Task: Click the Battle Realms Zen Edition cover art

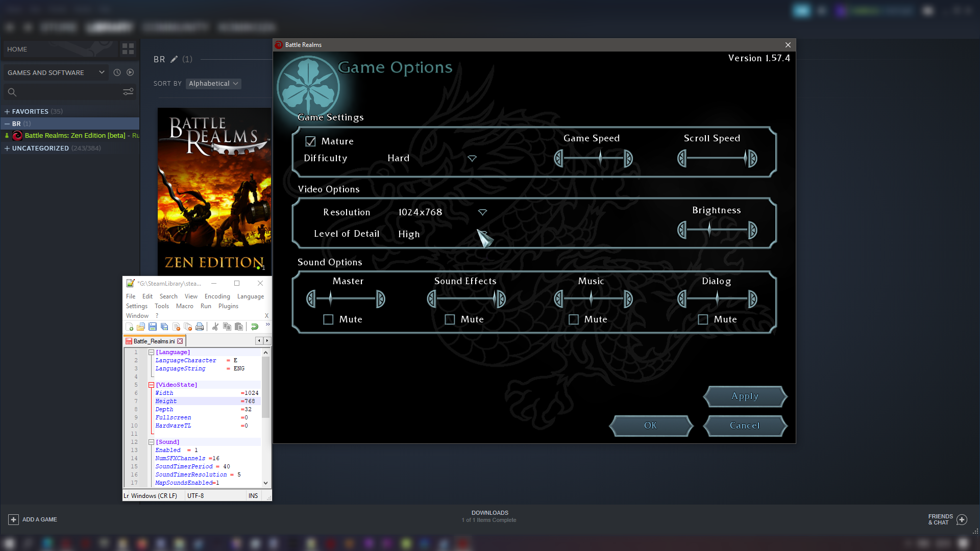Action: [x=214, y=191]
